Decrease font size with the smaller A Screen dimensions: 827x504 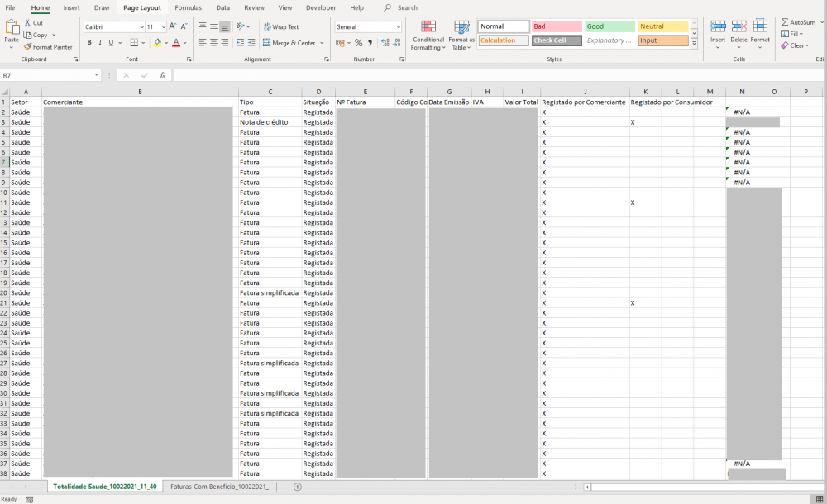click(x=184, y=26)
